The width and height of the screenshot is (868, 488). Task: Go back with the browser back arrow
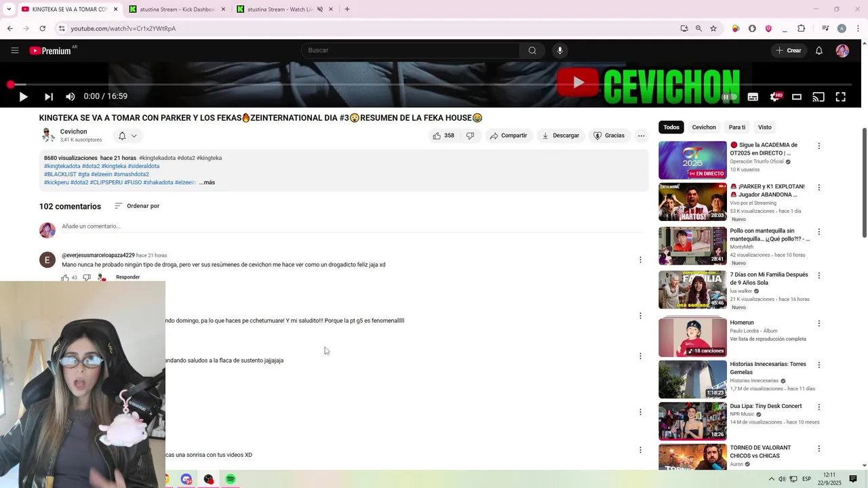[x=9, y=28]
